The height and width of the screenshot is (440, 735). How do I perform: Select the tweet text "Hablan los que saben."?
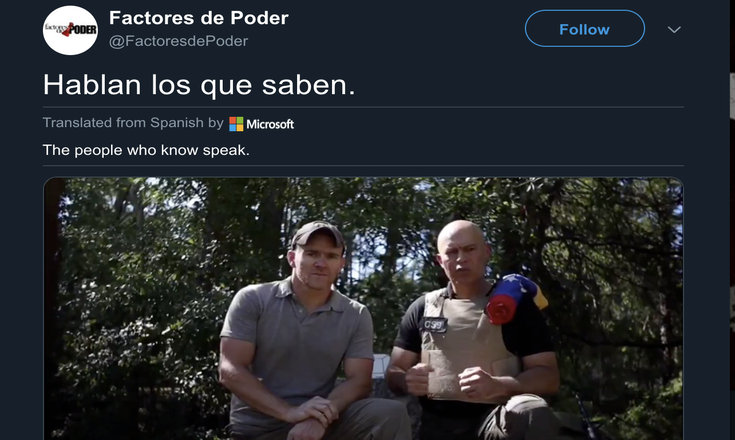pyautogui.click(x=199, y=85)
